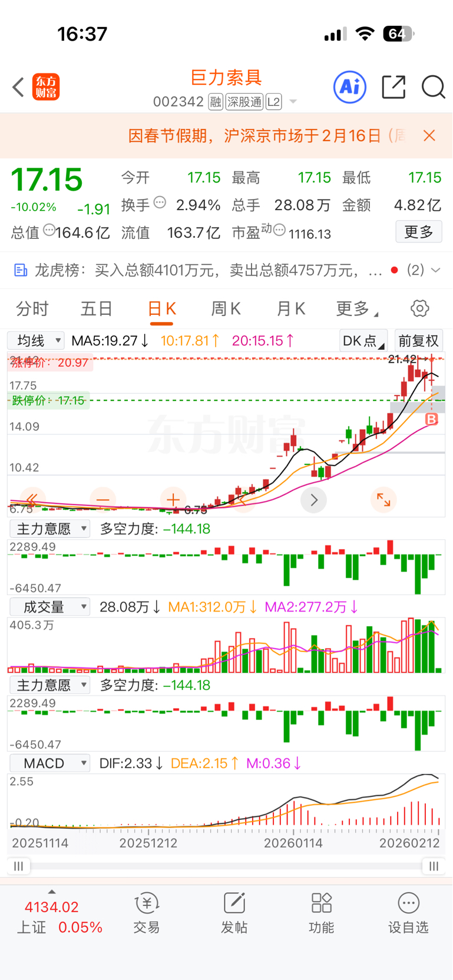
Task: Open the 东方财富 logo icon
Action: click(46, 87)
